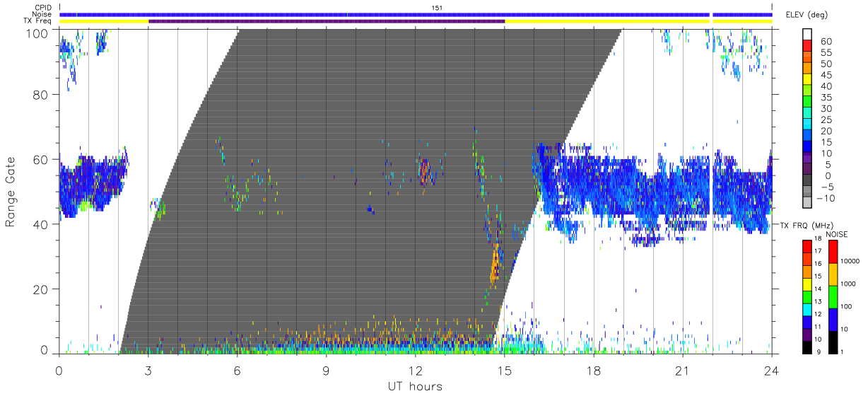Click the TX Freq row label
This screenshot has height=401, width=868.
38,21
